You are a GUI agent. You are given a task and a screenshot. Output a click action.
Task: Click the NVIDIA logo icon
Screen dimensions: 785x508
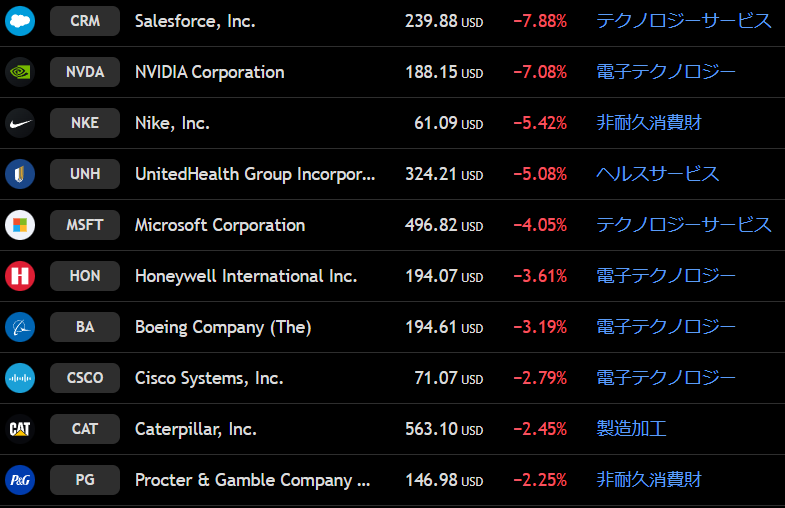click(x=20, y=72)
